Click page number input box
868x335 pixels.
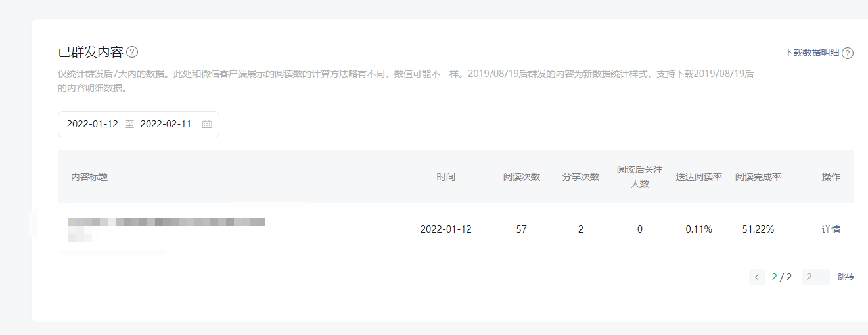tap(815, 277)
